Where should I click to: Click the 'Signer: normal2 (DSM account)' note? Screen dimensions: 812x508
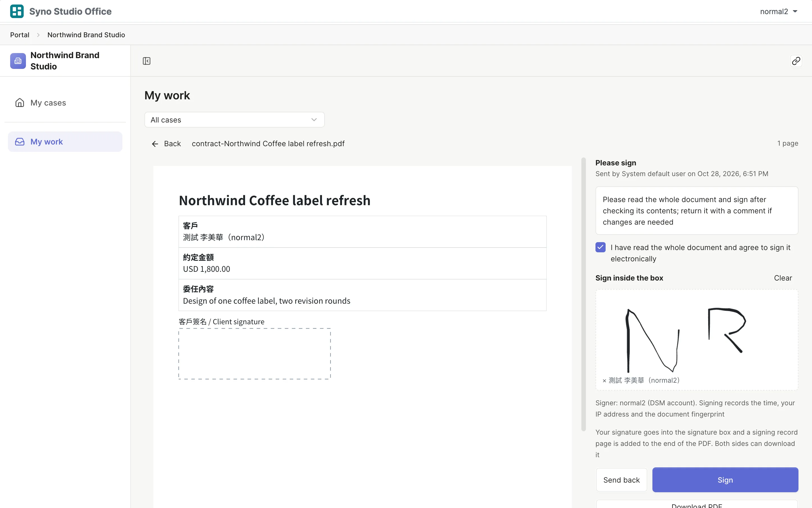pyautogui.click(x=695, y=408)
